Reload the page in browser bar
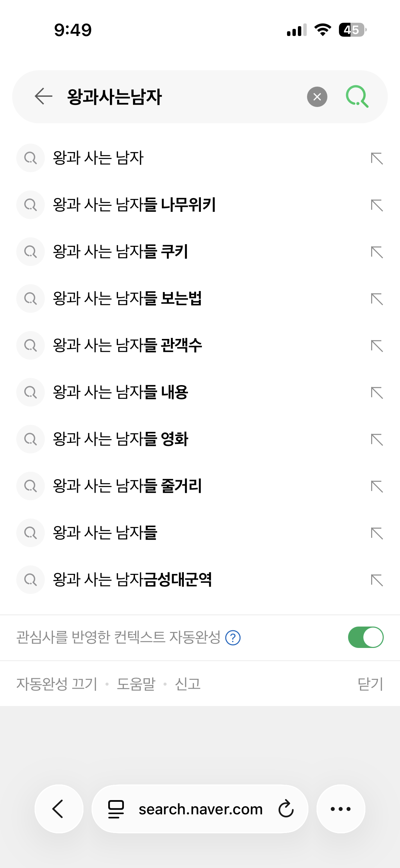 pos(286,809)
